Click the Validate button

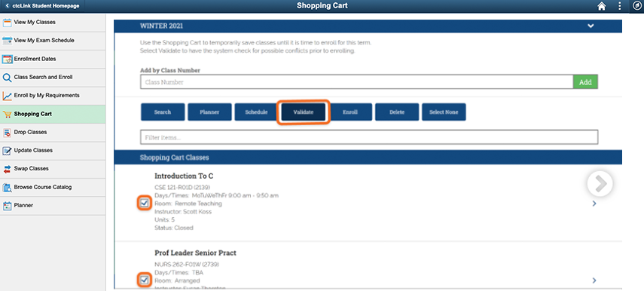click(304, 112)
